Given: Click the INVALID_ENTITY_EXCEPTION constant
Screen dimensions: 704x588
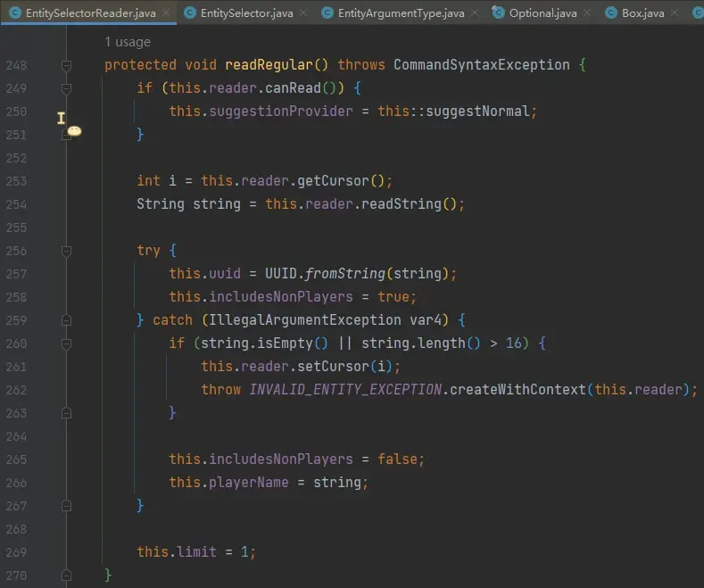Looking at the screenshot, I should [x=345, y=390].
